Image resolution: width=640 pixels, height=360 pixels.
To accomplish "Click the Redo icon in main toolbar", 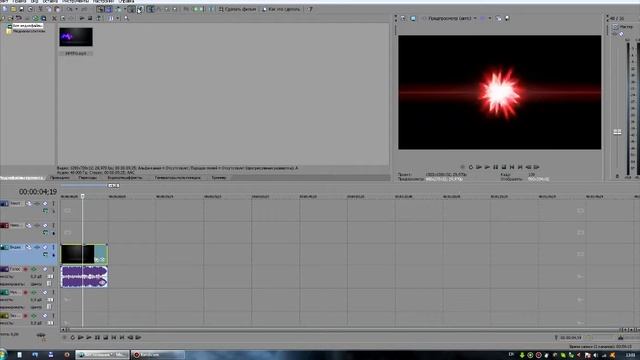I will pos(84,9).
